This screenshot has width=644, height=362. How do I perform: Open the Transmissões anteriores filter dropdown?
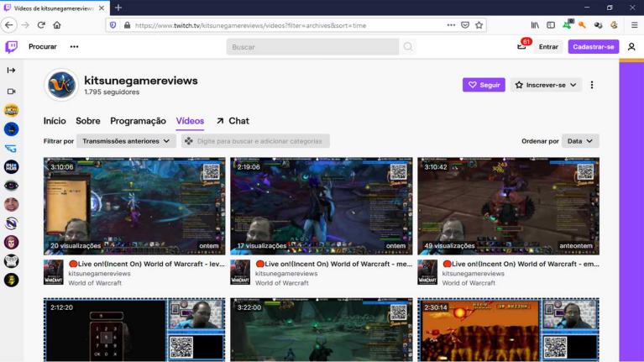(x=126, y=141)
